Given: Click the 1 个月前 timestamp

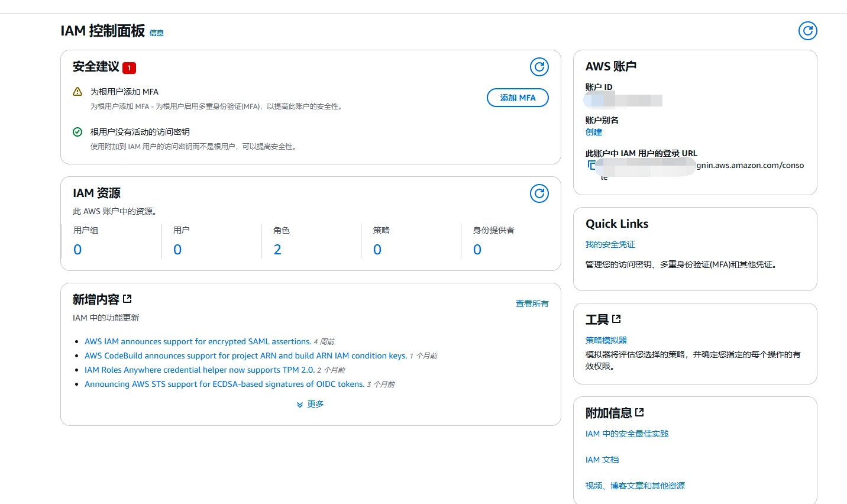Looking at the screenshot, I should coord(423,356).
